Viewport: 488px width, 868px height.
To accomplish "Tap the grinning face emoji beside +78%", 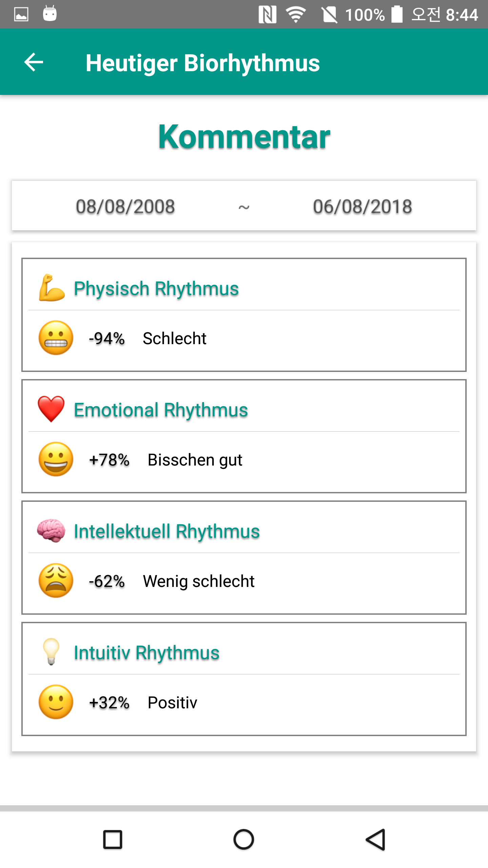I will point(56,459).
